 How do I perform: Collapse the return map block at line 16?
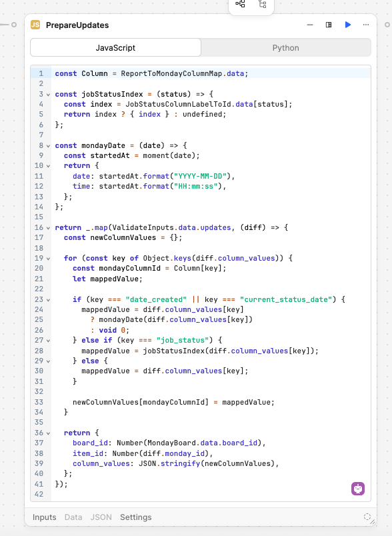(48, 227)
